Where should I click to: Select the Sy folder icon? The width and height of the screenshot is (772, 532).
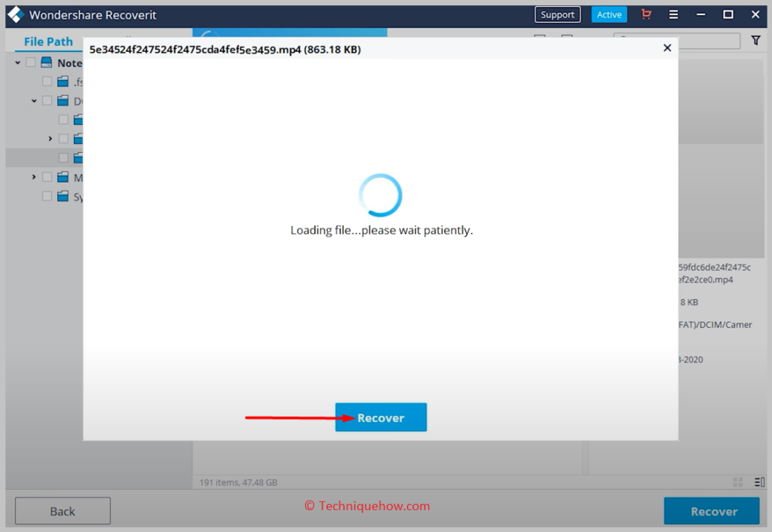63,196
